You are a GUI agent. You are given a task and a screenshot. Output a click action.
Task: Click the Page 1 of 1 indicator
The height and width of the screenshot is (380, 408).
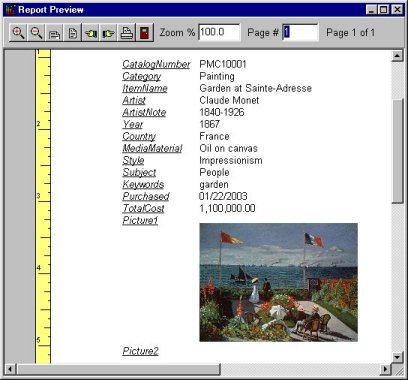click(350, 33)
